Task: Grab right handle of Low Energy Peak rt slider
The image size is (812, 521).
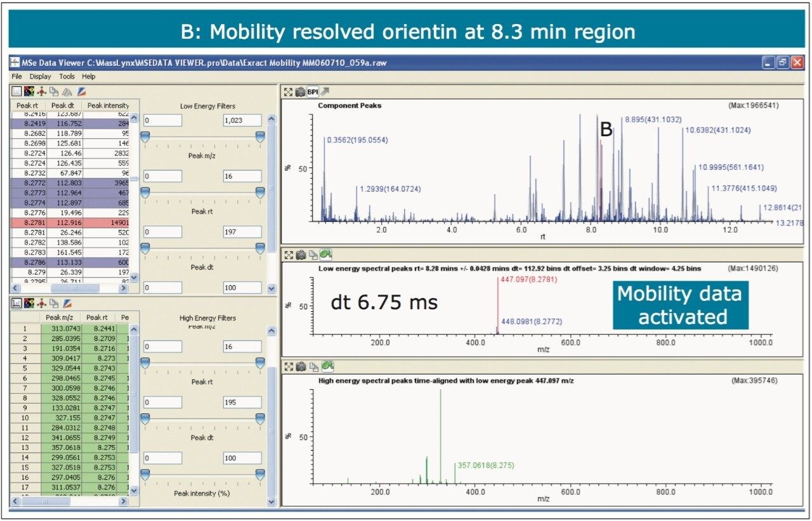Action: coord(260,192)
